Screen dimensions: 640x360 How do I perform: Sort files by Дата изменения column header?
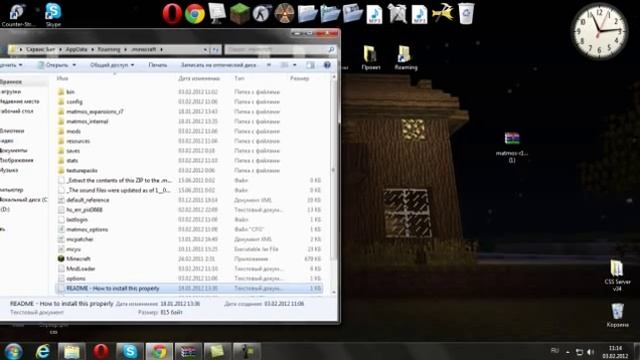(199, 78)
